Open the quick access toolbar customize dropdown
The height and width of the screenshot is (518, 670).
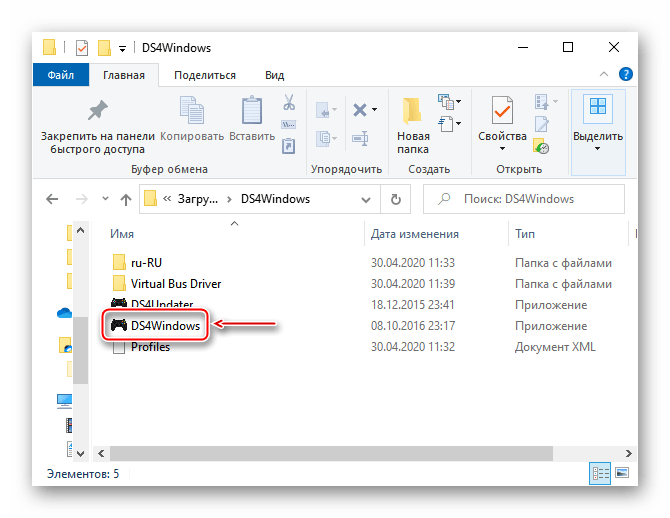[122, 49]
